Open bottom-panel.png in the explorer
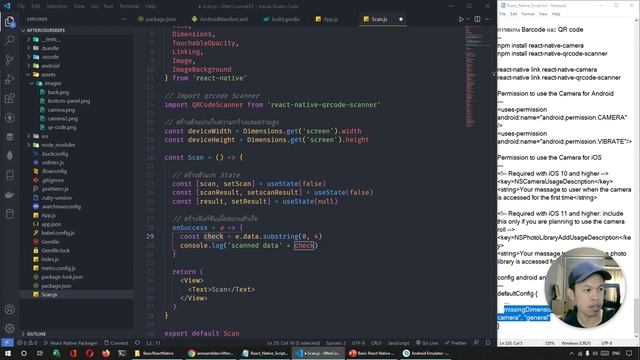This screenshot has width=640, height=360. (x=69, y=101)
